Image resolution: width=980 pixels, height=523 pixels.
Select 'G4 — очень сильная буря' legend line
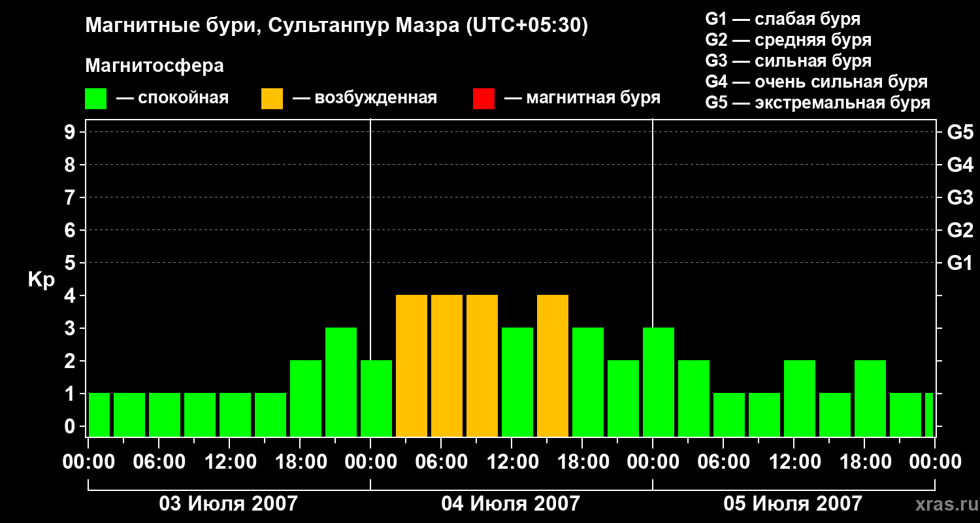coord(817,82)
